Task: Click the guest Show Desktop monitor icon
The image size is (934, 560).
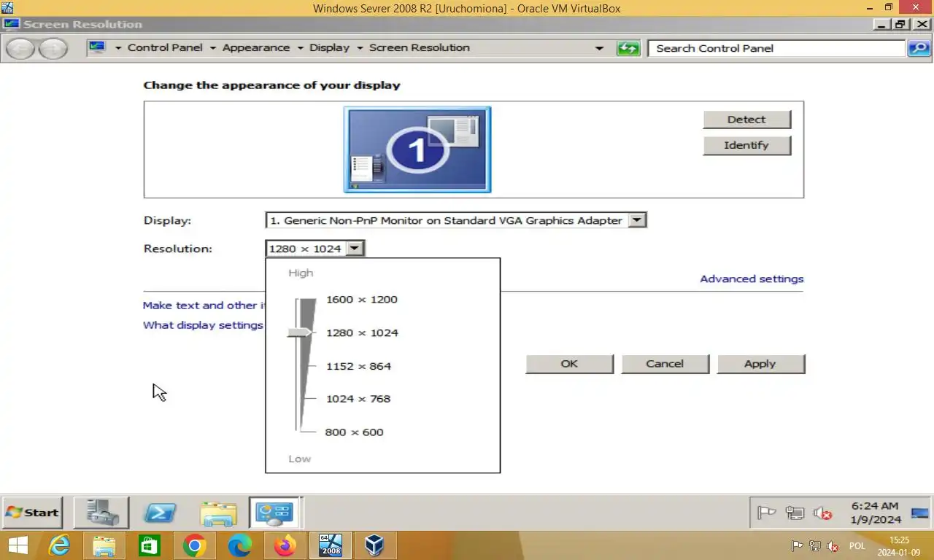Action: coord(920,513)
